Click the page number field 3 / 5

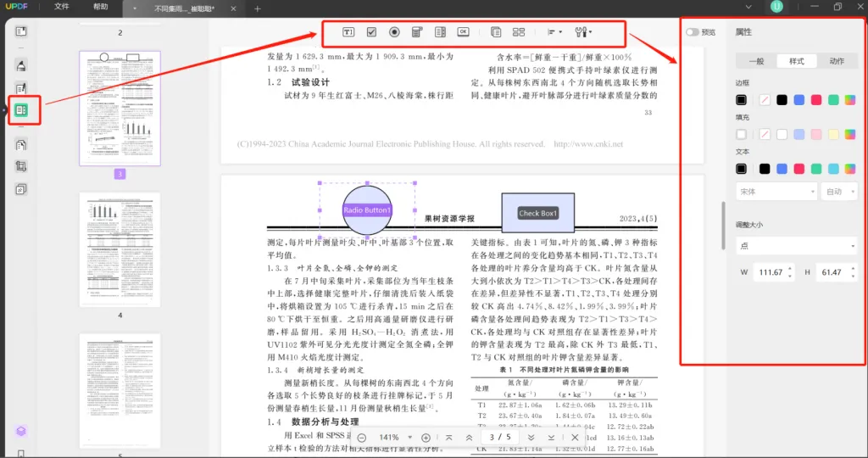499,438
